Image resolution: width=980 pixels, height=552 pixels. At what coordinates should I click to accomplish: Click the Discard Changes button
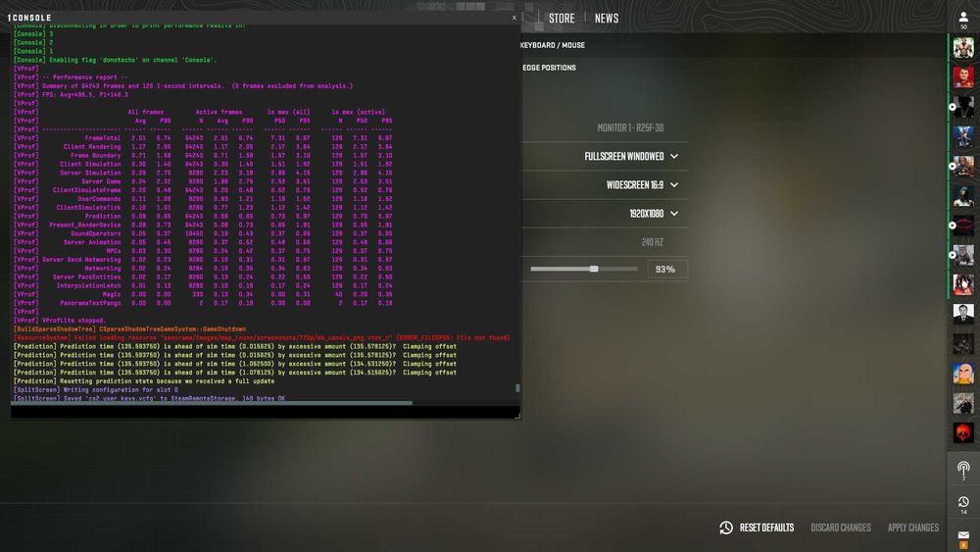(841, 527)
